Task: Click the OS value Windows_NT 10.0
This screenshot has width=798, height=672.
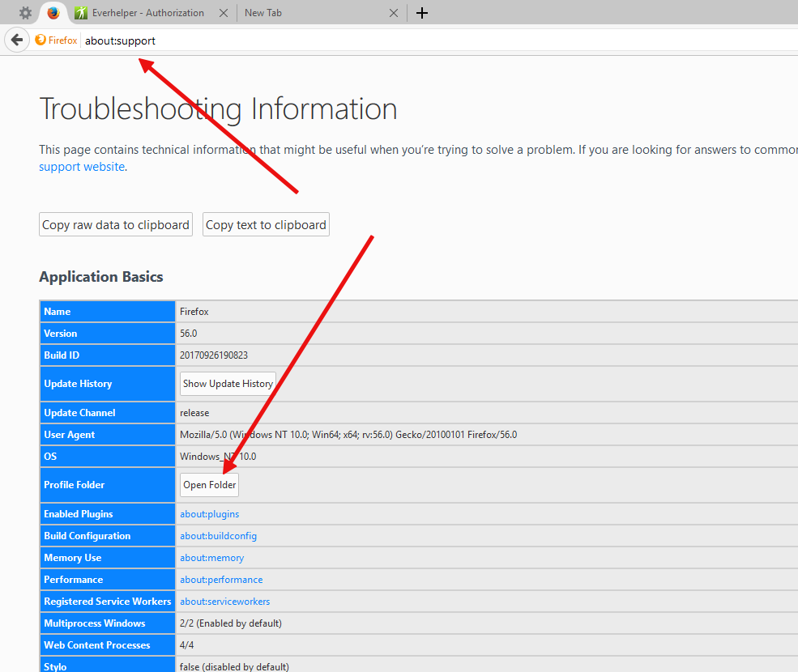Action: coord(218,457)
